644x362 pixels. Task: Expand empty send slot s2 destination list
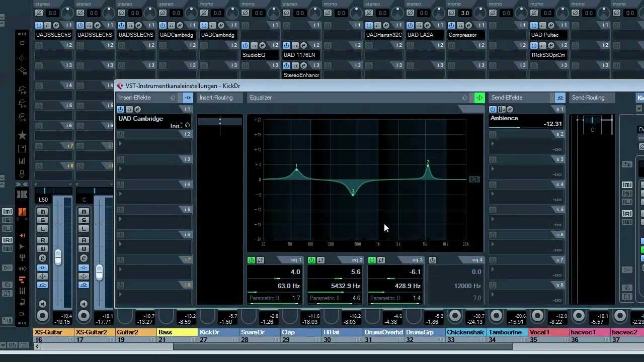point(492,144)
